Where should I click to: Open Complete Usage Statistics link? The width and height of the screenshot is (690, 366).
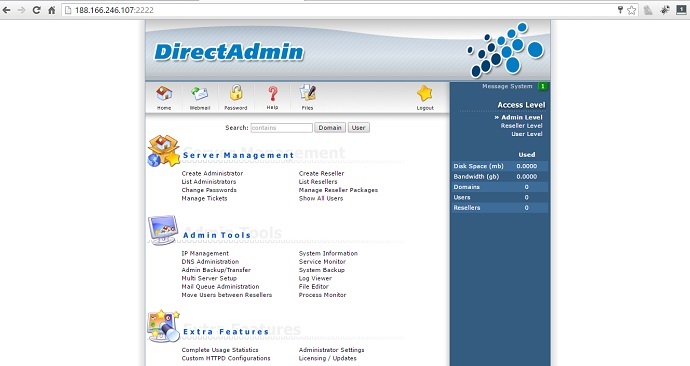[220, 350]
